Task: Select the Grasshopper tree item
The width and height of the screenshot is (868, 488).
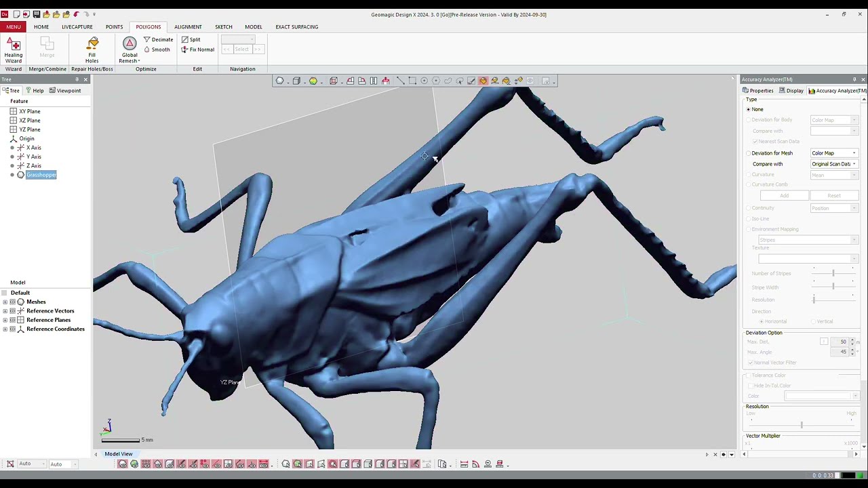Action: (41, 175)
